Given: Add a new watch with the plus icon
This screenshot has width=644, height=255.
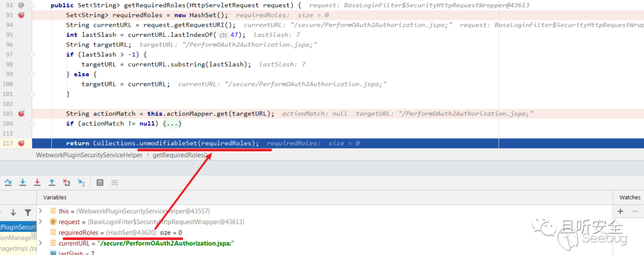Looking at the screenshot, I should [x=620, y=212].
